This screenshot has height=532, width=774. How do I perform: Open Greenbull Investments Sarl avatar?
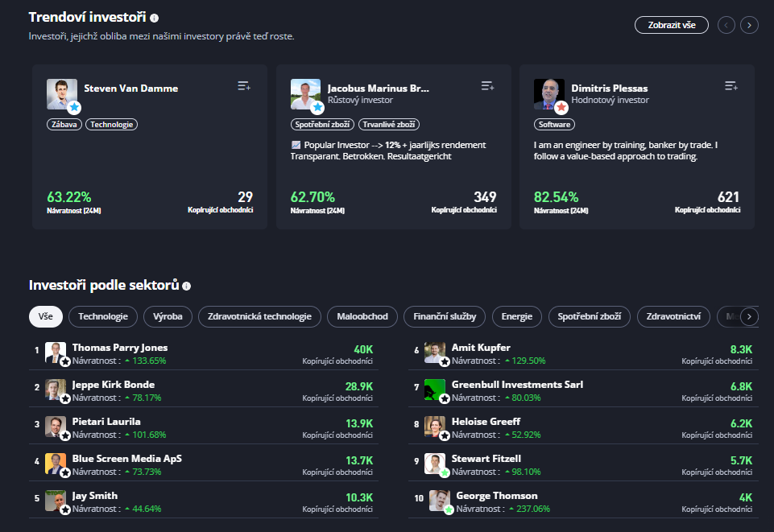click(435, 390)
